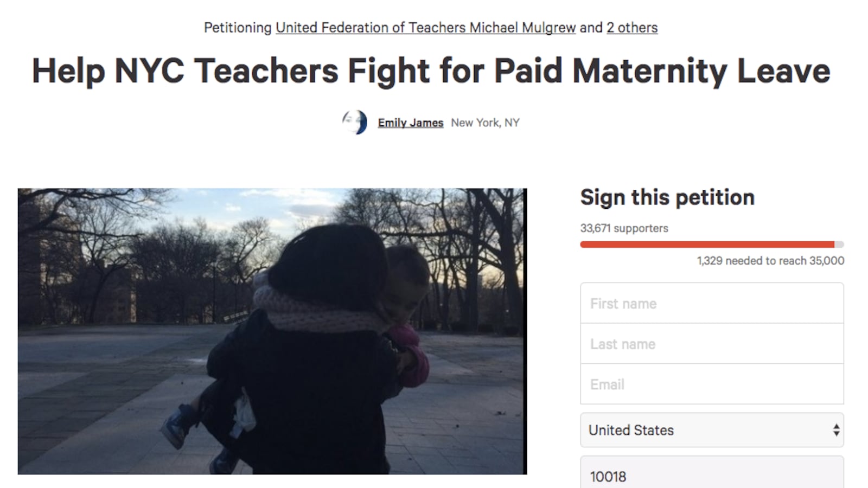Click "1,329 needed to reach 35,000" text
Screen dimensions: 868x488
(770, 261)
